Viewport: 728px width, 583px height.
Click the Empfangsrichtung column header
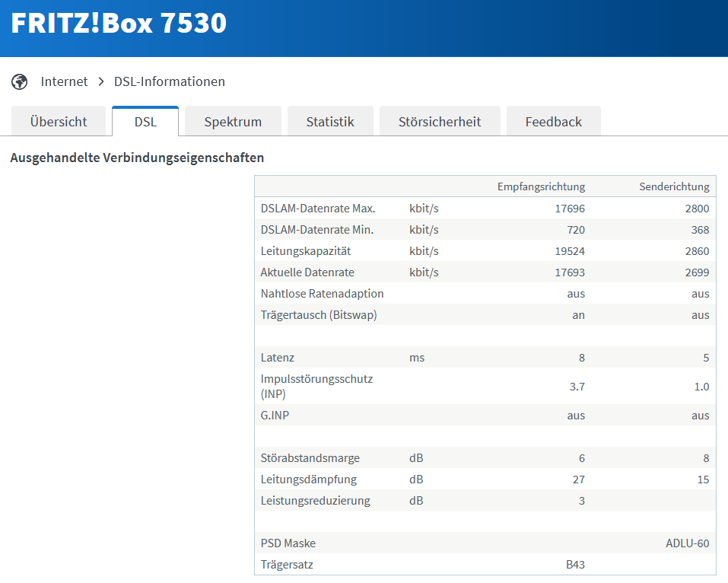click(x=541, y=186)
